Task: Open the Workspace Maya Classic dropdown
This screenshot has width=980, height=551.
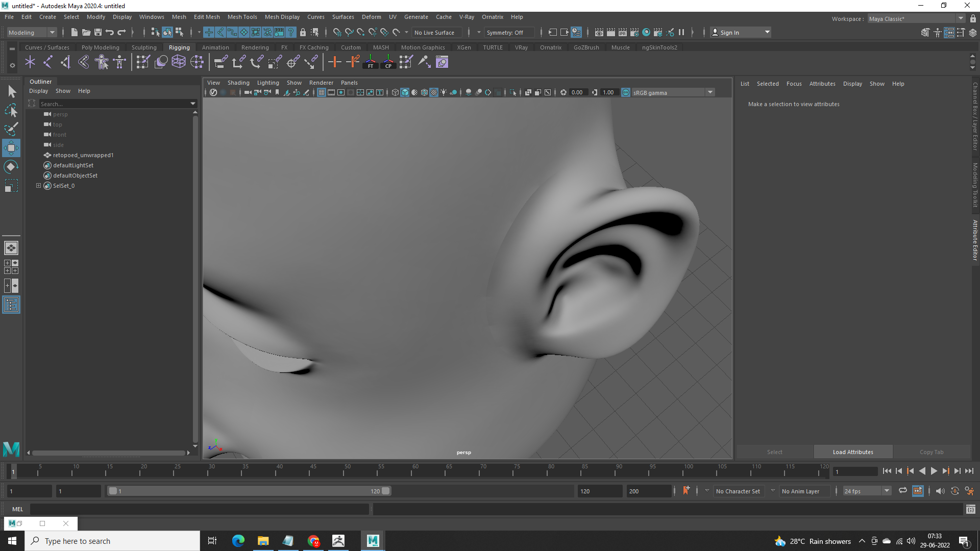Action: (916, 19)
